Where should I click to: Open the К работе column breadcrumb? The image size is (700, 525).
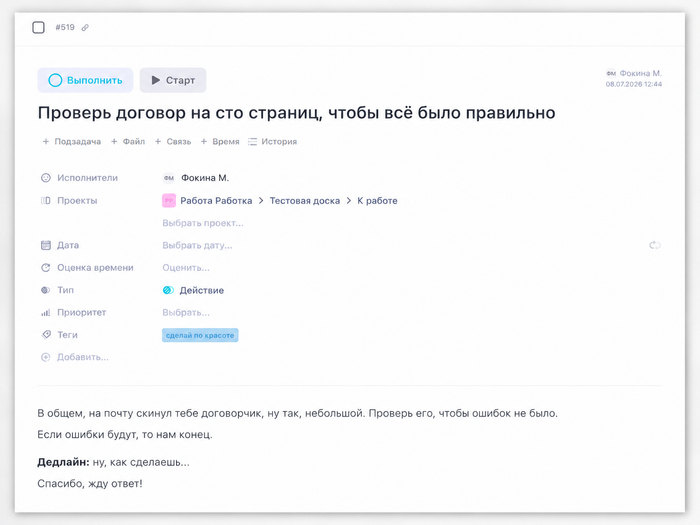click(x=377, y=201)
